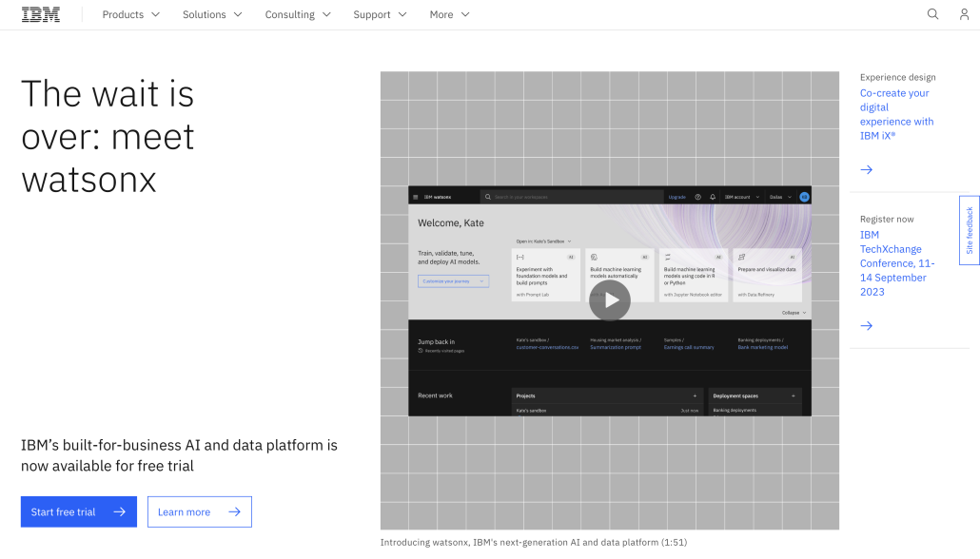980x559 pixels.
Task: Select the AutoAI machine learning card icon
Action: (x=594, y=256)
